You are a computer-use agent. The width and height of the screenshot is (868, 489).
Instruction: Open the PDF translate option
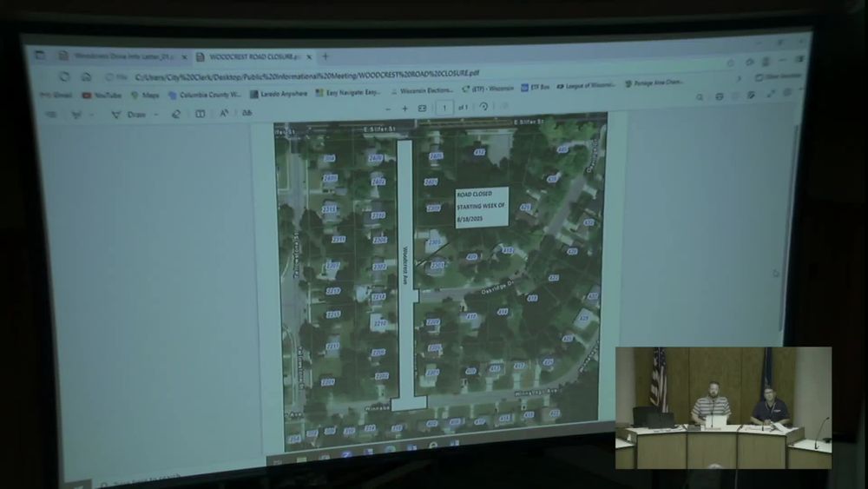click(247, 113)
